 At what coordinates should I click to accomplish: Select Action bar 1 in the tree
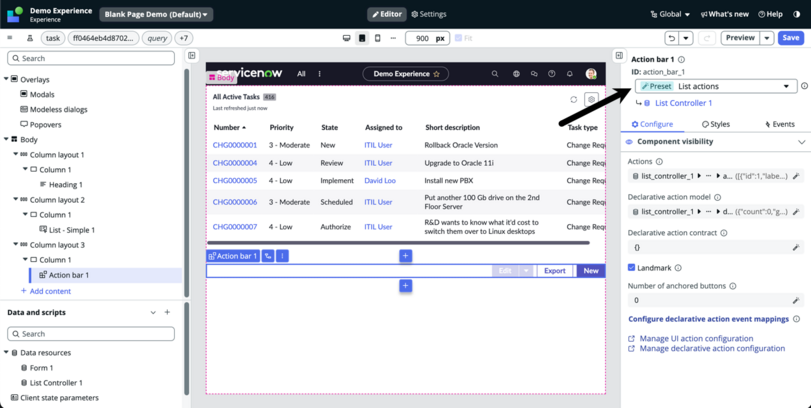tap(69, 275)
